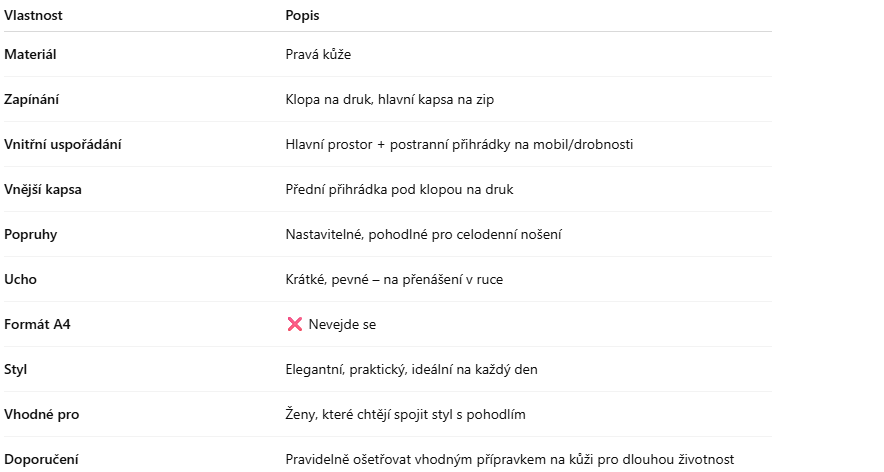Click the Nastavitelné, pohodlné pro celodenní nošení text
This screenshot has height=472, width=884.
pos(423,234)
